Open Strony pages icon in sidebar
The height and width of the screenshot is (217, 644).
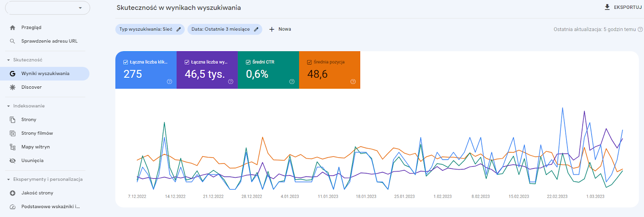click(x=12, y=120)
